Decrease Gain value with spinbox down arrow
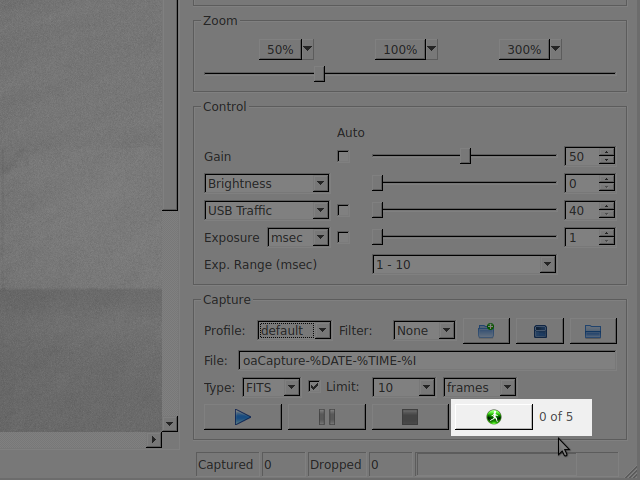The width and height of the screenshot is (640, 480). [x=607, y=160]
